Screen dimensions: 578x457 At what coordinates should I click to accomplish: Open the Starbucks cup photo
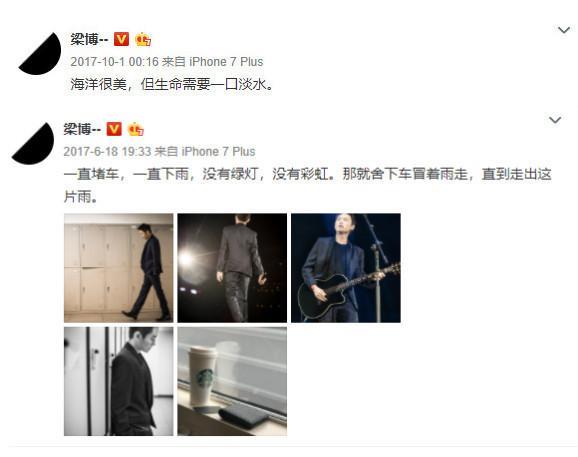click(232, 381)
